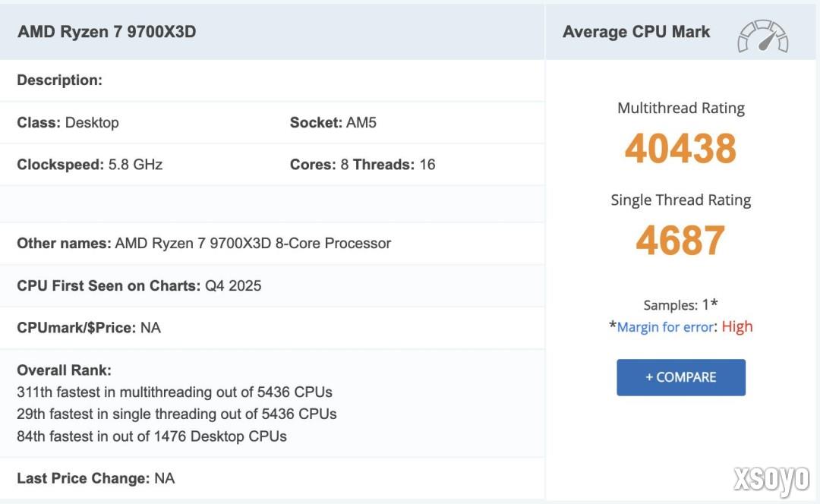Image resolution: width=820 pixels, height=504 pixels.
Task: Select the AMD Ryzen 7 9700X3D title
Action: [x=108, y=32]
